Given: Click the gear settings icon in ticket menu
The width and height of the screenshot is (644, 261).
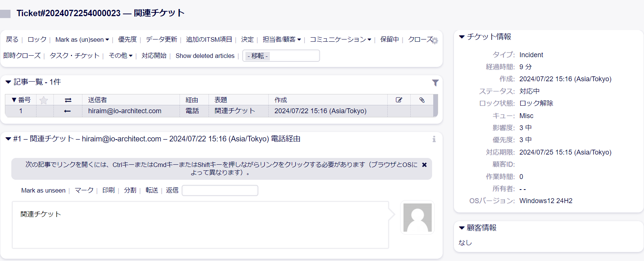Looking at the screenshot, I should coord(435,41).
